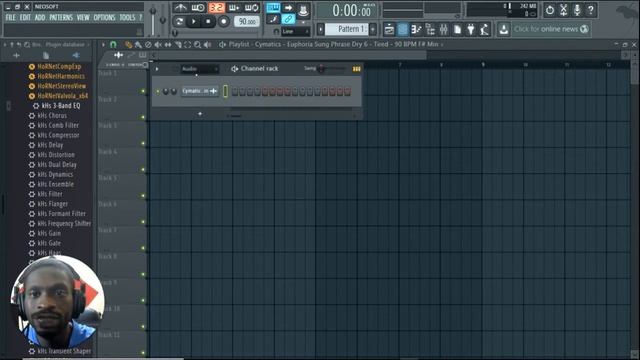Open the Piano roll toolbar icon
The height and width of the screenshot is (360, 640).
pos(416,29)
